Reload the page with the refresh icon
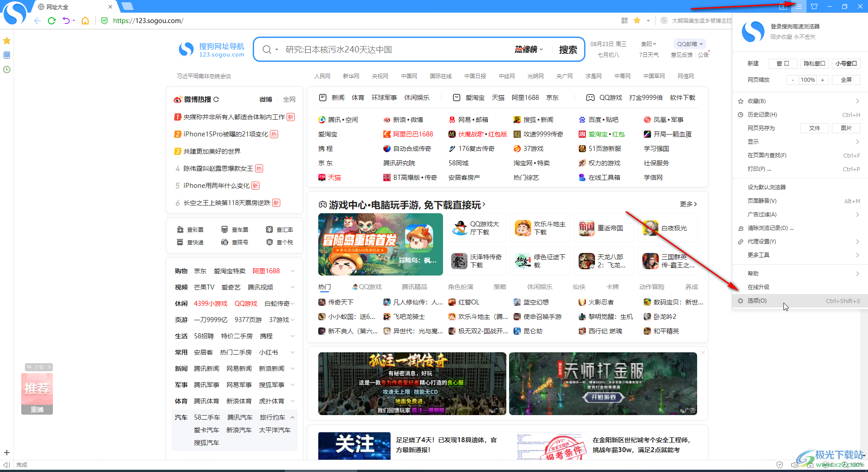The height and width of the screenshot is (472, 868). [x=52, y=21]
